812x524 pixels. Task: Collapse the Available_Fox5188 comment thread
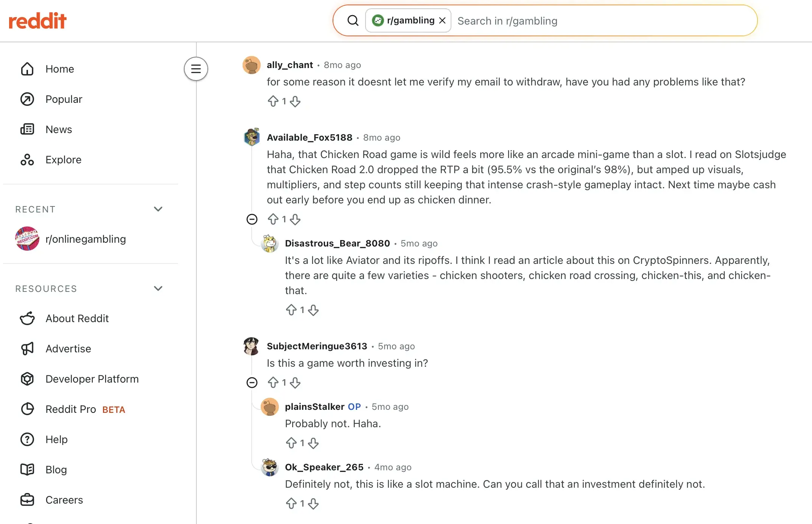tap(252, 219)
